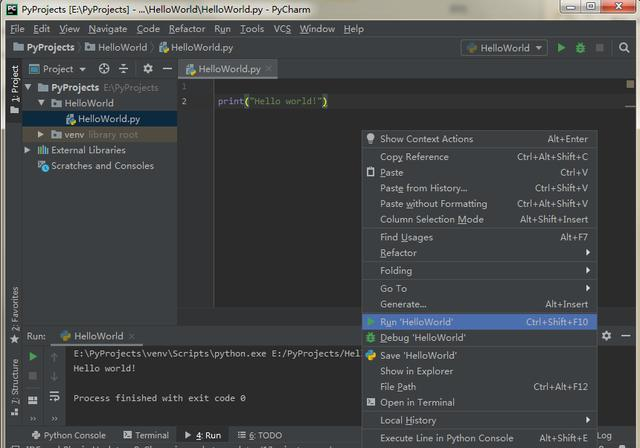Choose Generate... in context menu
The image size is (640, 448).
(480, 304)
